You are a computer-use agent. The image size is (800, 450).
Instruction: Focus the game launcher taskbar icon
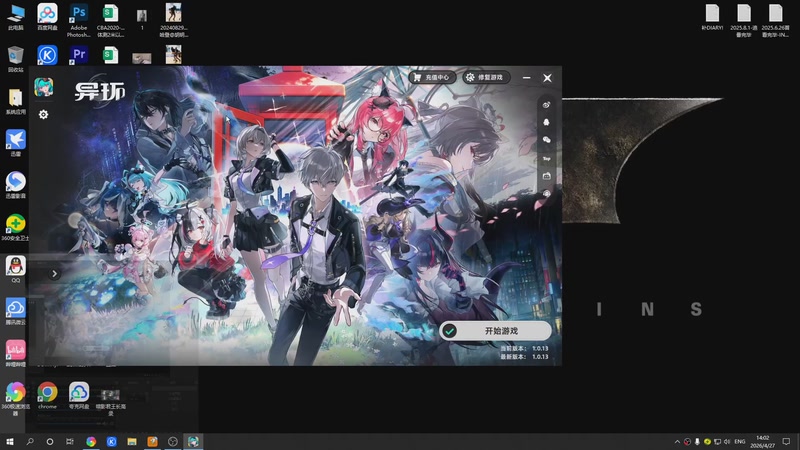[193, 441]
